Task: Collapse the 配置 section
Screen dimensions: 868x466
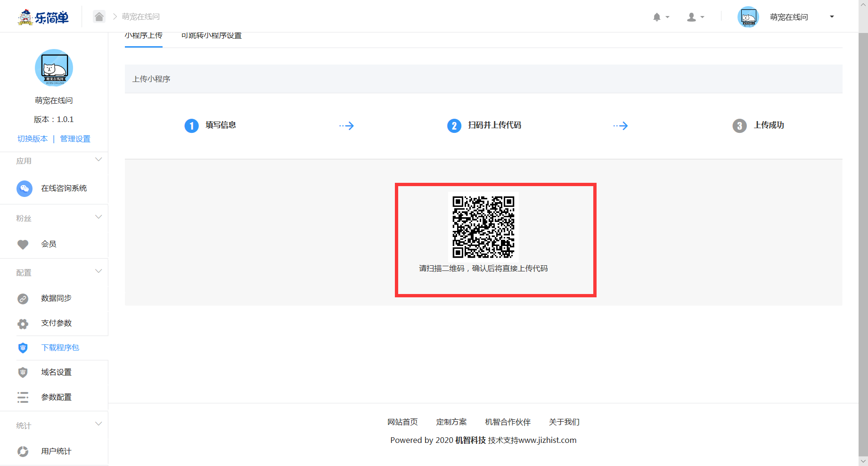Action: [98, 271]
